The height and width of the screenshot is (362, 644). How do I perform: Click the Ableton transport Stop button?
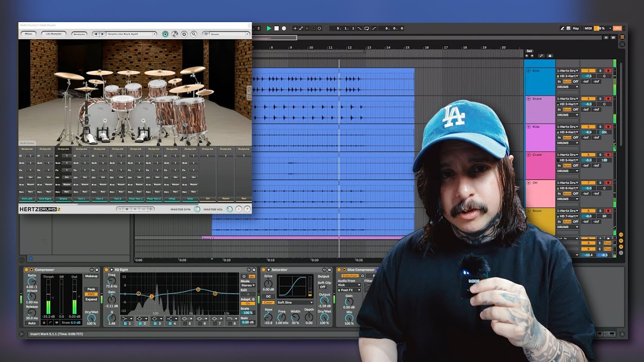[x=276, y=29]
